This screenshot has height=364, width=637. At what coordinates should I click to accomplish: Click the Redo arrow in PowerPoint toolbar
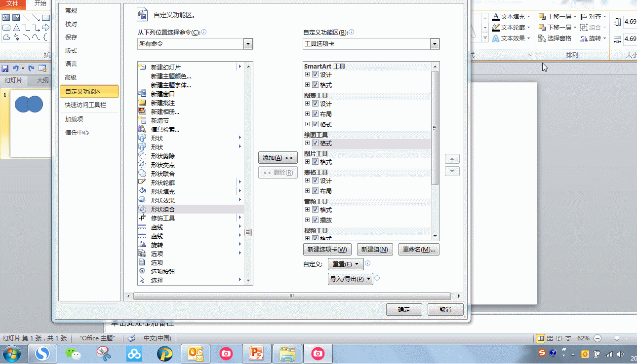click(32, 69)
